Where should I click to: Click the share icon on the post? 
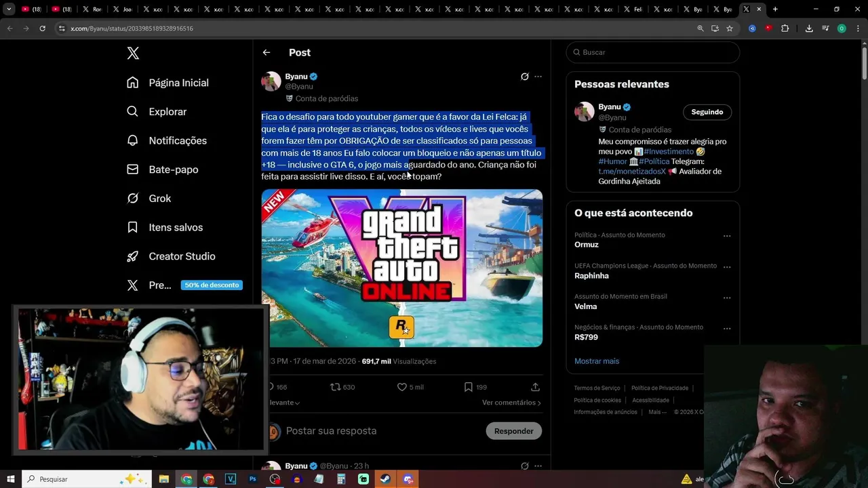coord(535,387)
